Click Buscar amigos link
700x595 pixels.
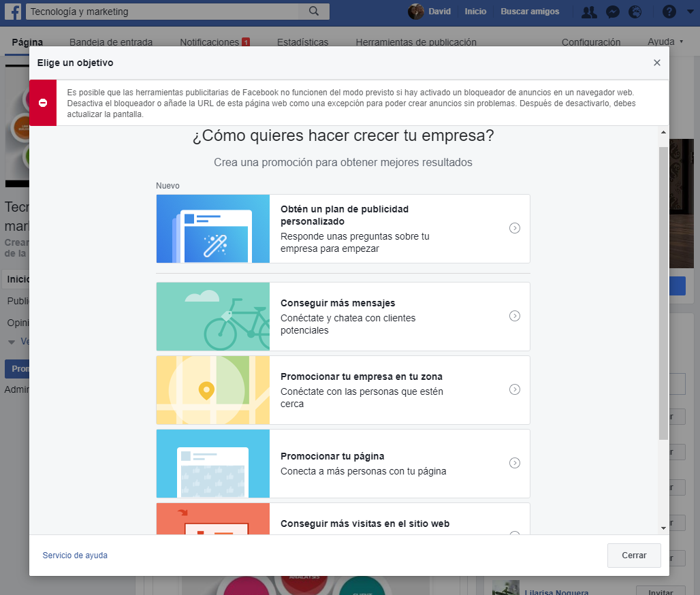(x=530, y=12)
